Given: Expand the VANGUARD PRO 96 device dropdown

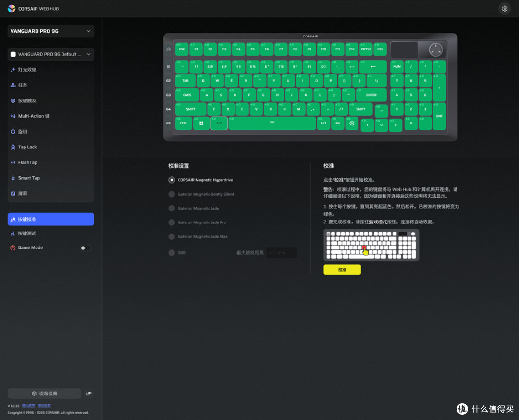Looking at the screenshot, I should (50, 31).
